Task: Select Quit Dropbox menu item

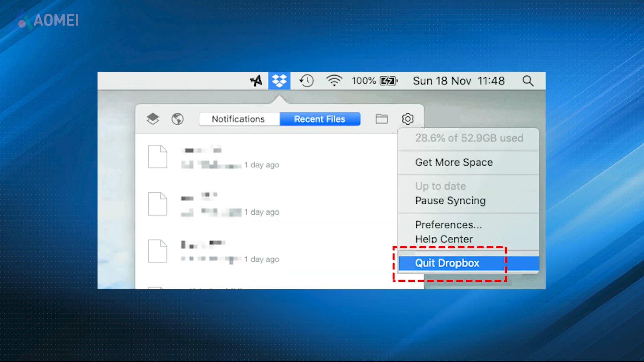Action: 469,263
